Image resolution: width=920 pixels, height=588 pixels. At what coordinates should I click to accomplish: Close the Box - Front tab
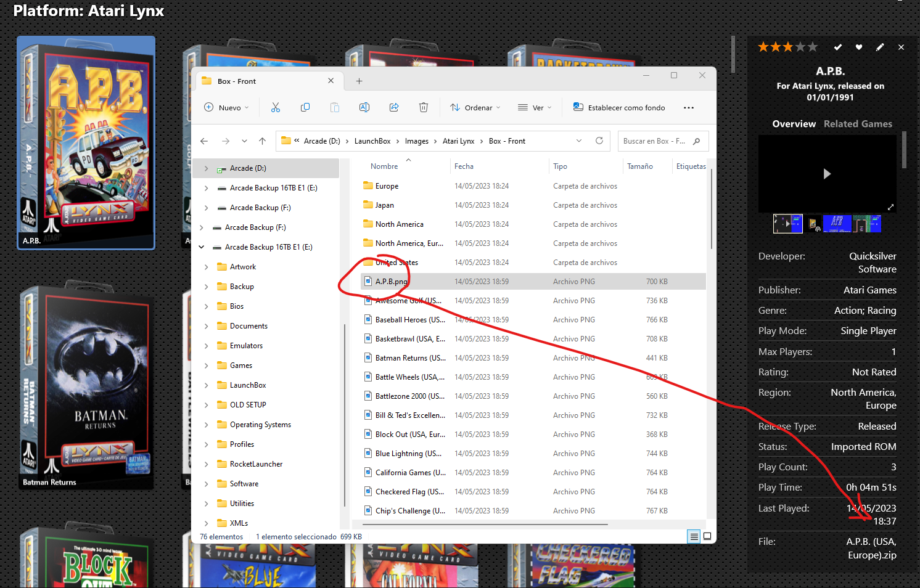point(331,81)
